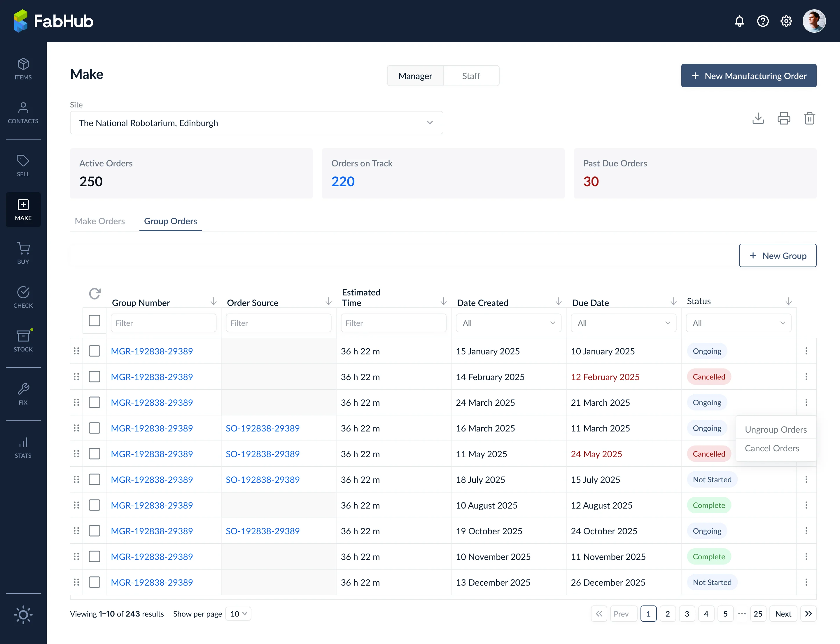The image size is (840, 644).
Task: Expand the Site dropdown for Edinburgh
Action: [256, 123]
